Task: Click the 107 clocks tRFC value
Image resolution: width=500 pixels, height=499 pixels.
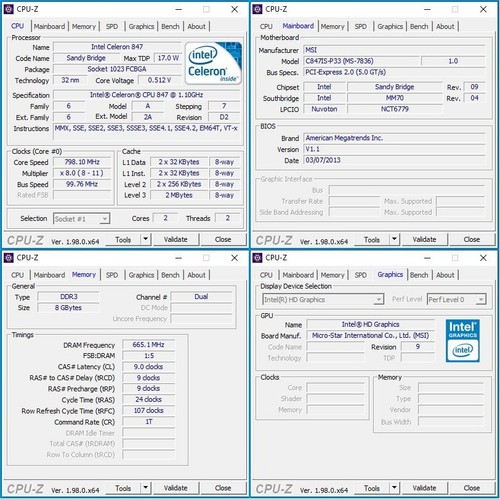Action: pyautogui.click(x=148, y=411)
